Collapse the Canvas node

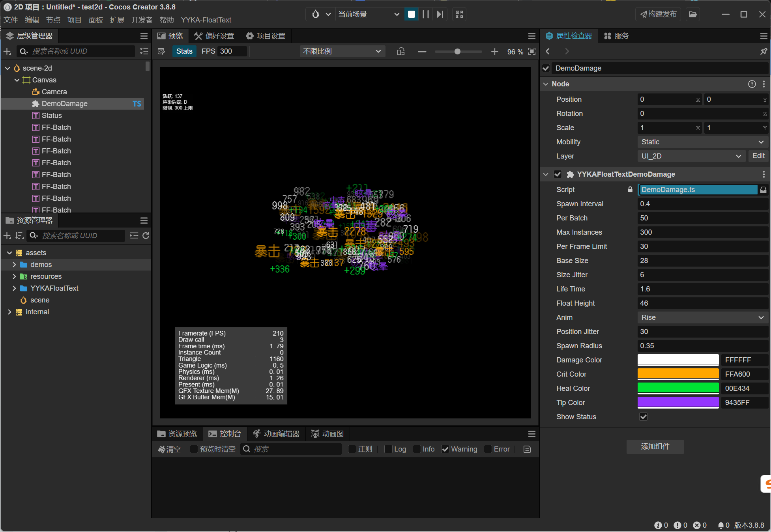pyautogui.click(x=17, y=80)
